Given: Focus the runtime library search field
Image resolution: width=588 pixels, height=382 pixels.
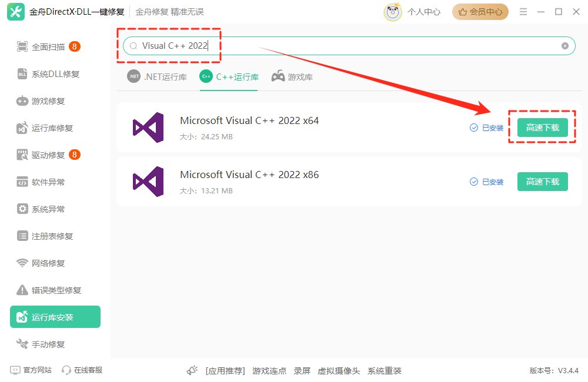Looking at the screenshot, I should tap(349, 46).
